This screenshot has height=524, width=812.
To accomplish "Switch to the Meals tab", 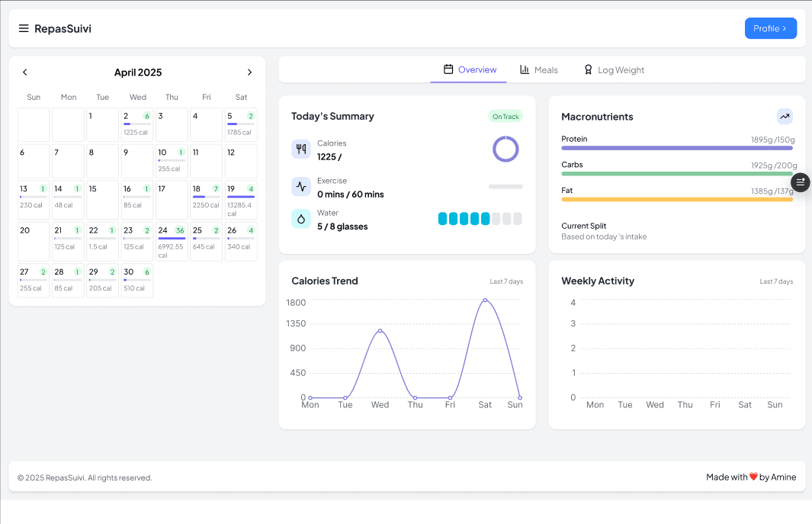I will coord(539,70).
